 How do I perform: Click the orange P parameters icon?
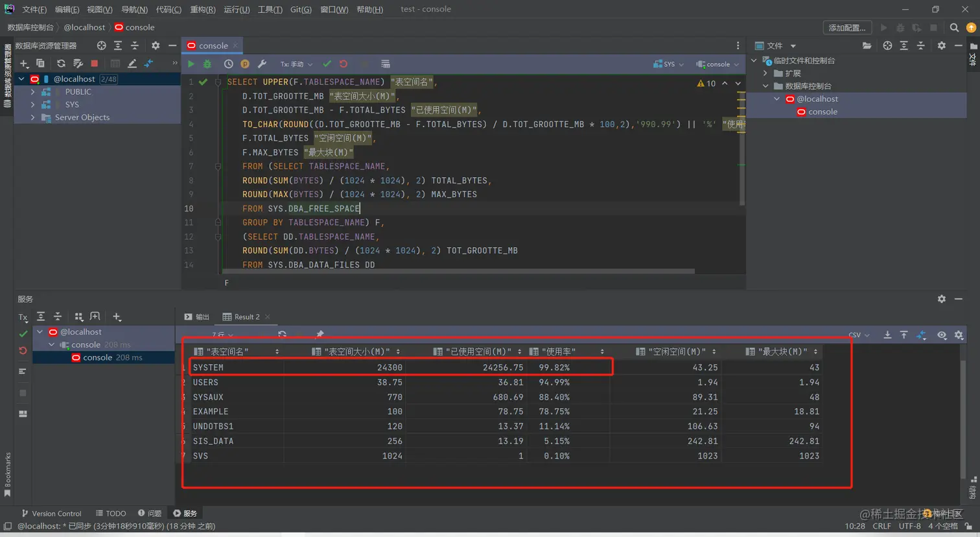point(245,64)
